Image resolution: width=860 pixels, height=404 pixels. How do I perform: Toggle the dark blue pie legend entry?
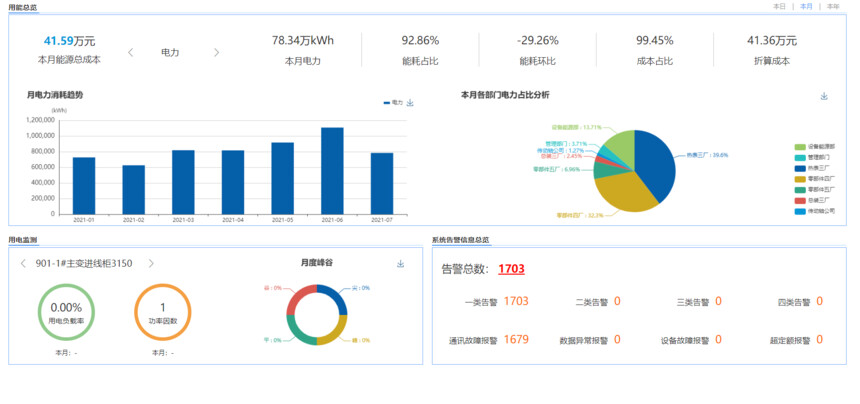[812, 168]
